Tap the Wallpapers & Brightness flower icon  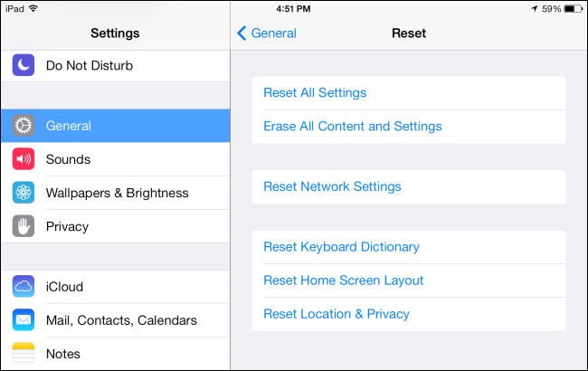coord(24,193)
